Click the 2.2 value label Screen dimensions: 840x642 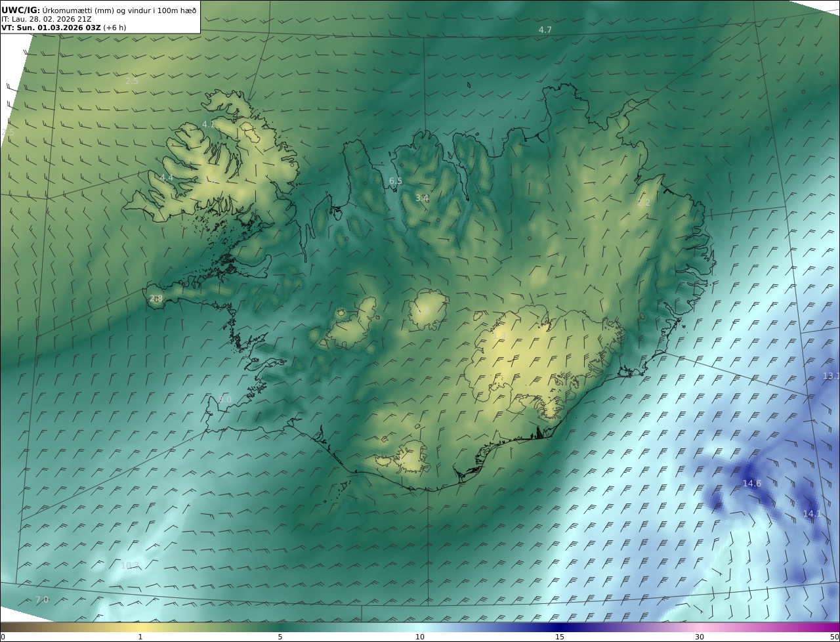644,203
